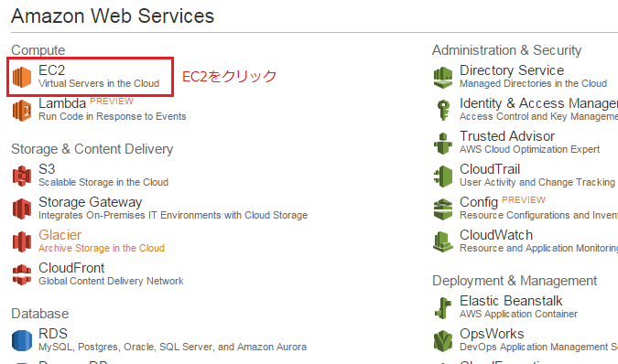Click the CloudWatch link

[496, 235]
